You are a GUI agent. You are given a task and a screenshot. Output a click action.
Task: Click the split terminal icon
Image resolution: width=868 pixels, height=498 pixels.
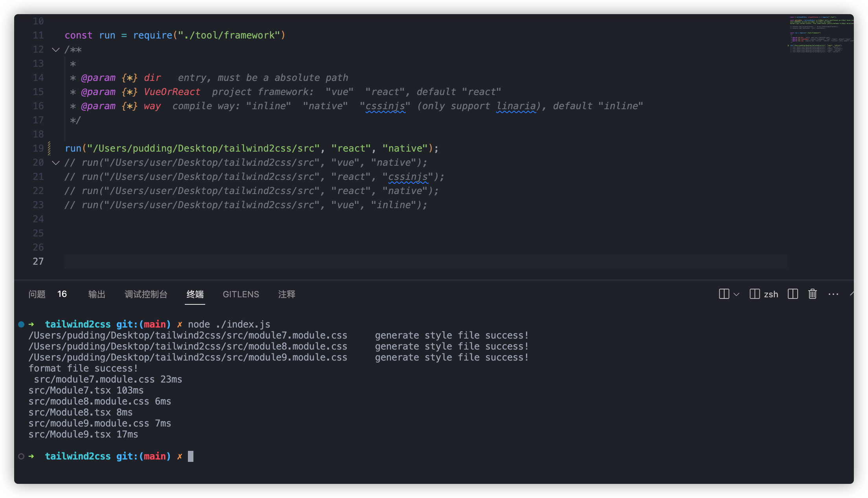pos(793,294)
